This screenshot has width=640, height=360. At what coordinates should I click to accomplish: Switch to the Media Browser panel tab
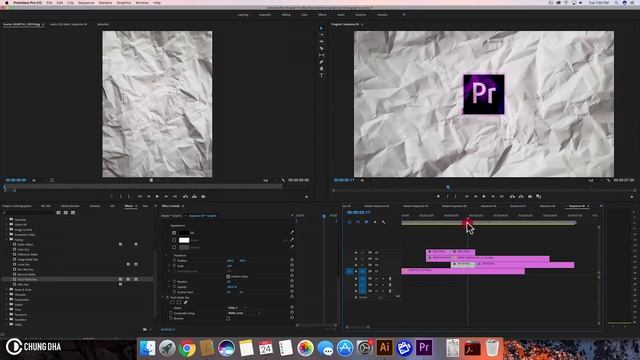click(70, 206)
